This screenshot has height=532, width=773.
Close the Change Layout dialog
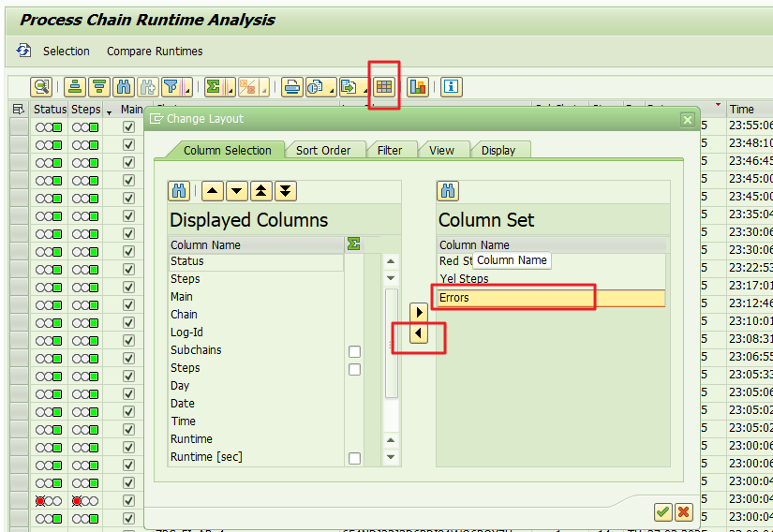(688, 119)
